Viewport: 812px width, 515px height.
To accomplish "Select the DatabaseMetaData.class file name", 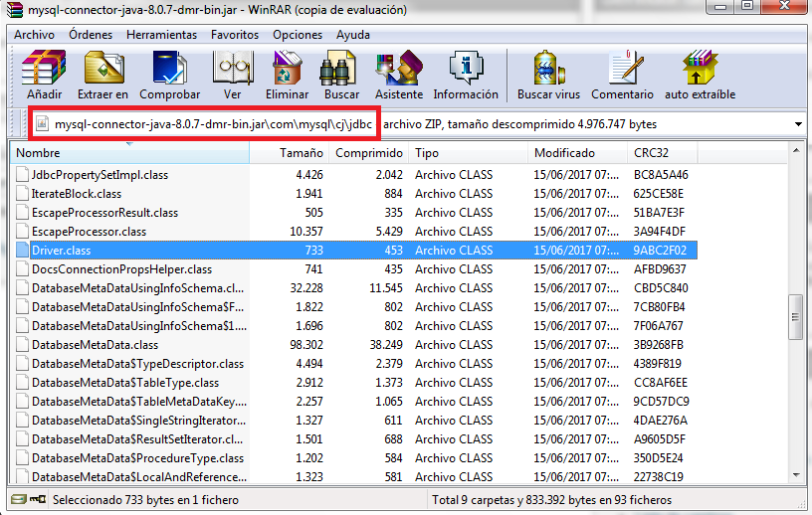I will click(x=95, y=345).
